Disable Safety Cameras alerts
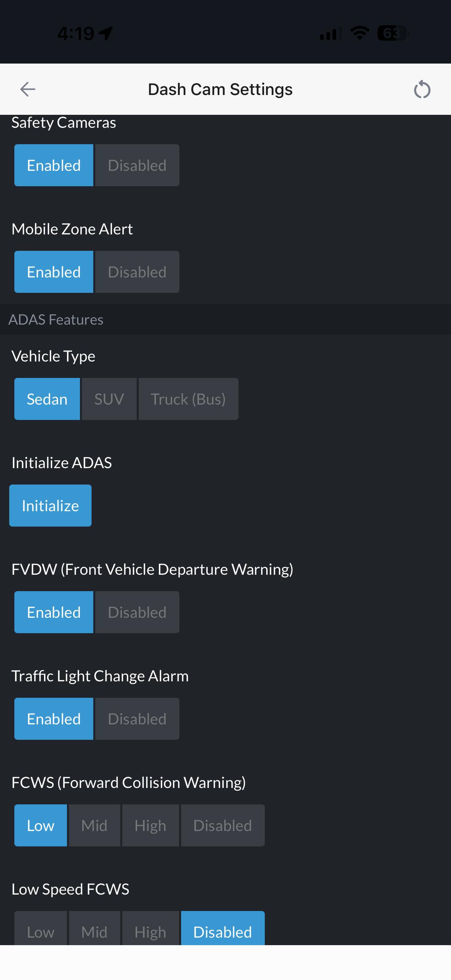This screenshot has width=451, height=980. 137,165
